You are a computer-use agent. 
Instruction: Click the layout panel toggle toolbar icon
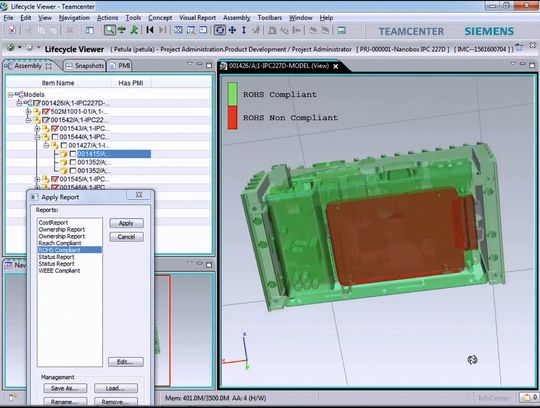point(90,30)
